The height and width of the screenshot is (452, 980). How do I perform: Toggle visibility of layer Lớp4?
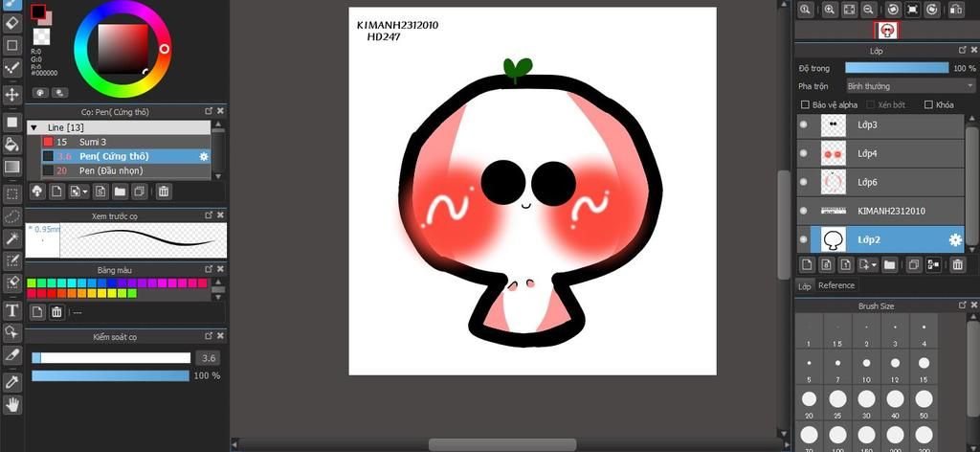point(804,153)
